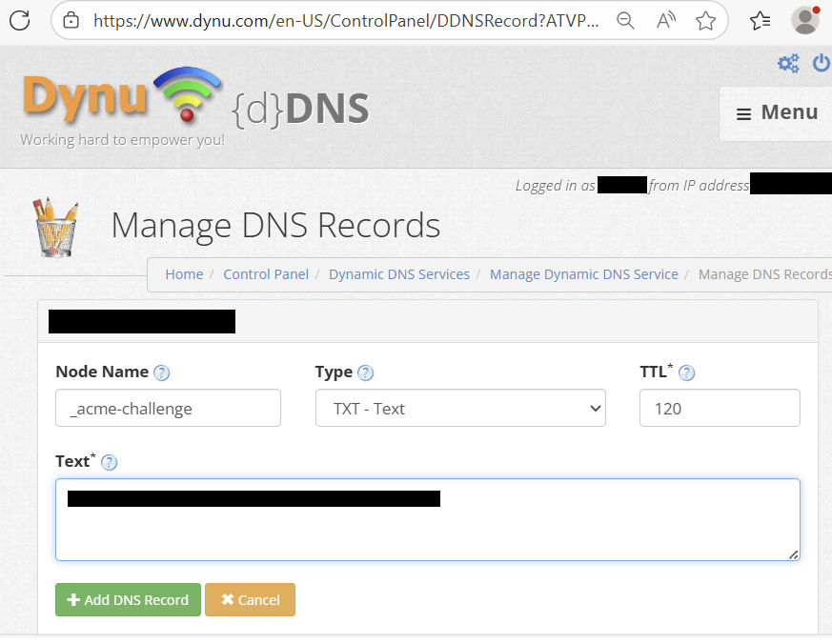This screenshot has width=832, height=644.
Task: Open the favorites list icon
Action: [x=760, y=20]
